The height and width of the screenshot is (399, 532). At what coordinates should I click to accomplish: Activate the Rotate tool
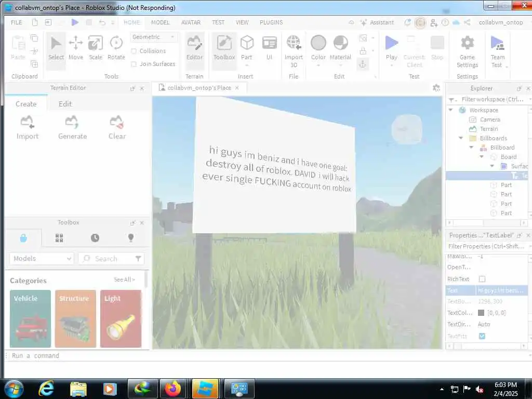pyautogui.click(x=116, y=48)
